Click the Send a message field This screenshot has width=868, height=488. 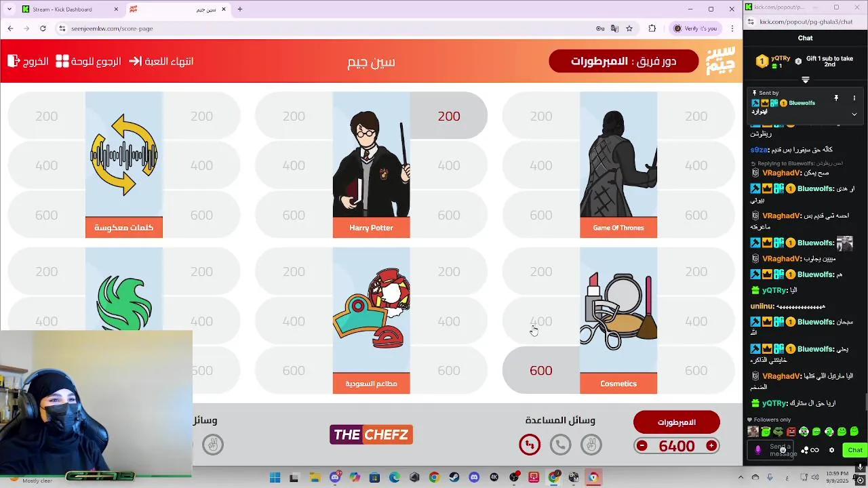pyautogui.click(x=771, y=450)
